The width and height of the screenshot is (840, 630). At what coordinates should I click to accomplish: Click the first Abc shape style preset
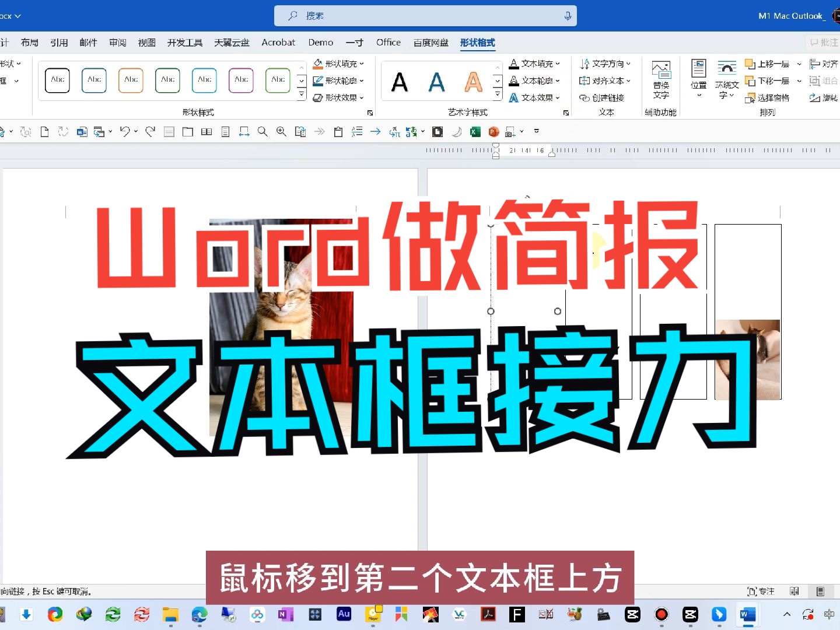click(x=57, y=80)
